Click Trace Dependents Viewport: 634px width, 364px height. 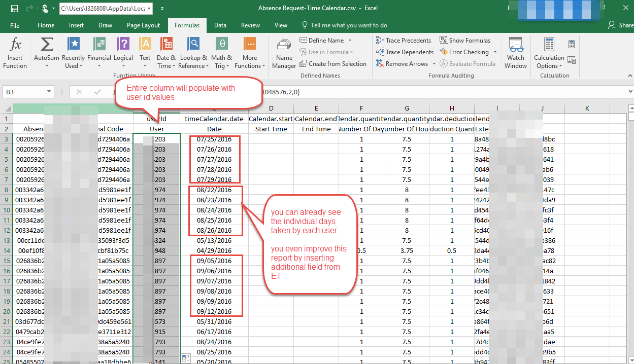point(405,52)
